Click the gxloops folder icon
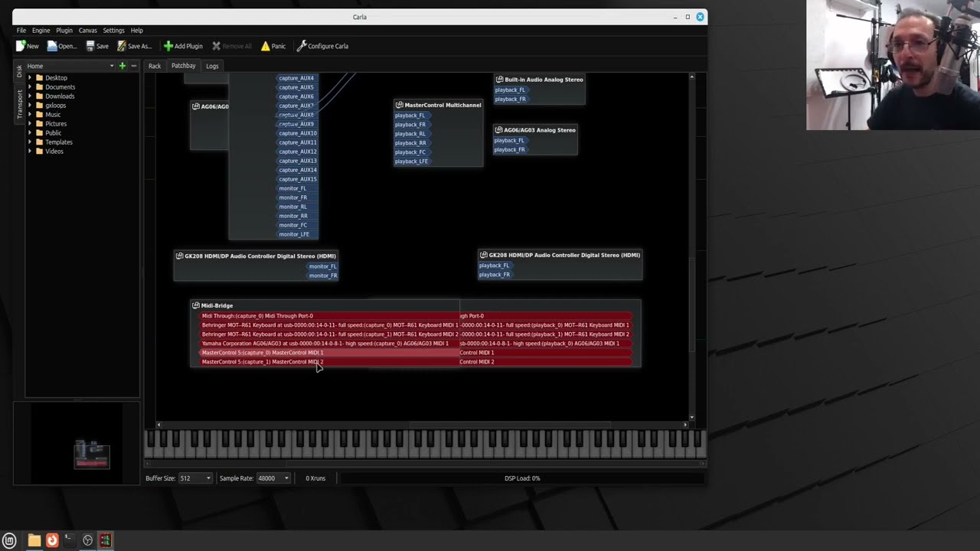Viewport: 980px width, 551px height. click(x=40, y=106)
